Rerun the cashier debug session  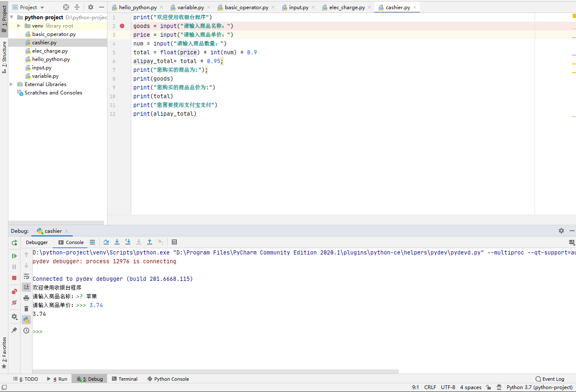tap(14, 243)
